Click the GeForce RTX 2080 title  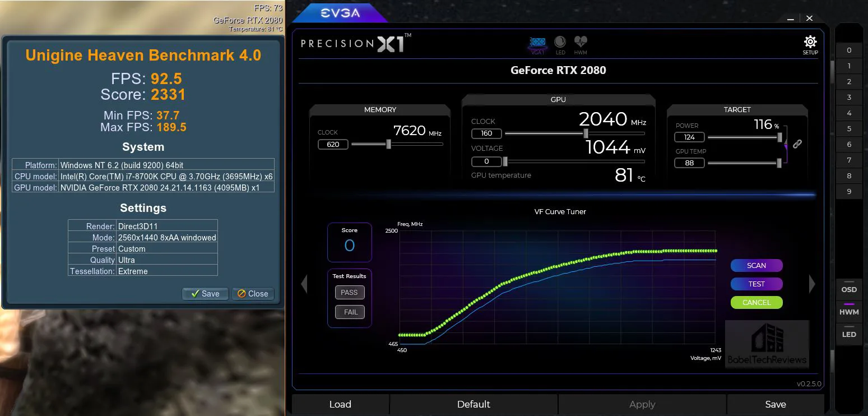[x=558, y=70]
